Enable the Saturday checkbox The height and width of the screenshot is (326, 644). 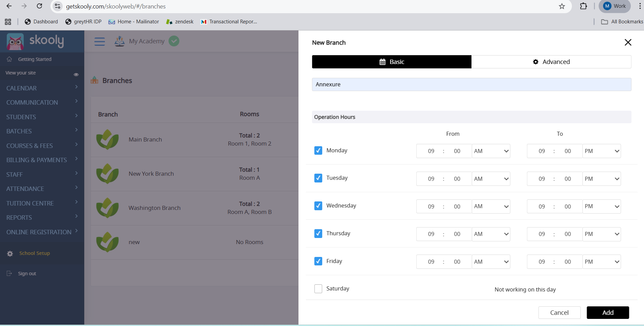coord(318,289)
